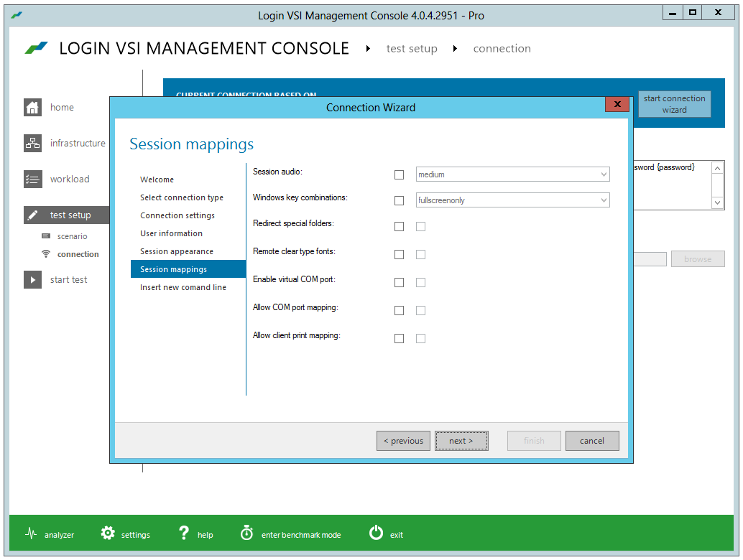The image size is (743, 560).
Task: Open the start test label
Action: coord(69,280)
